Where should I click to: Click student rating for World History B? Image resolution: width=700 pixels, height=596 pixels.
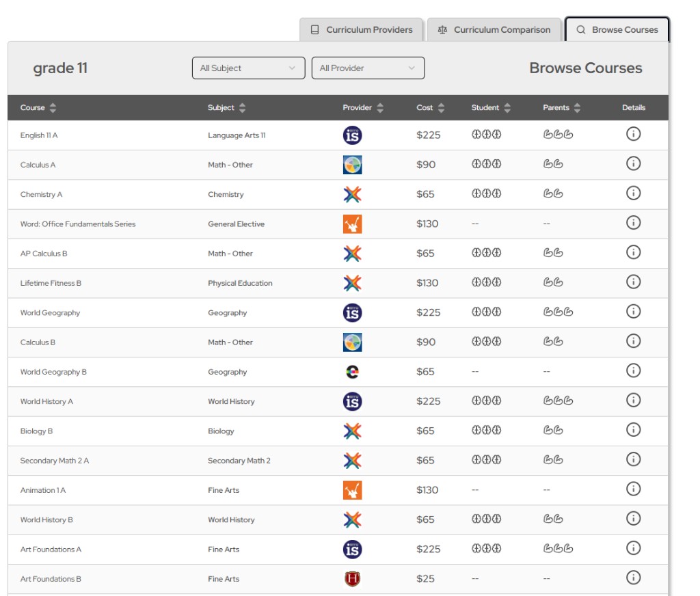click(x=487, y=519)
